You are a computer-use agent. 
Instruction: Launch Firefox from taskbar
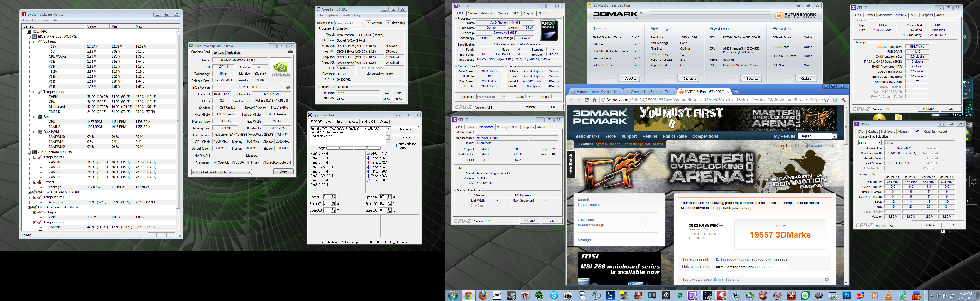(x=483, y=295)
